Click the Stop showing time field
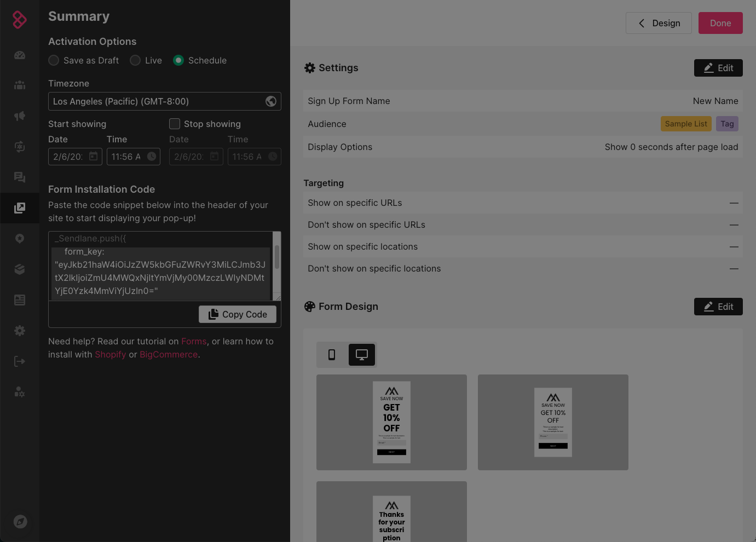756x542 pixels. pos(255,157)
